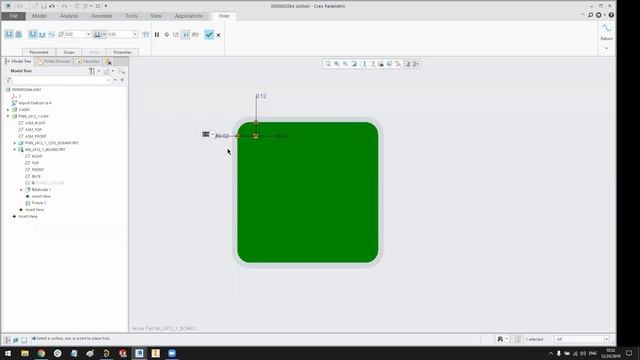Image resolution: width=640 pixels, height=360 pixels.
Task: Cancel the hole feature with X icon
Action: [218, 35]
